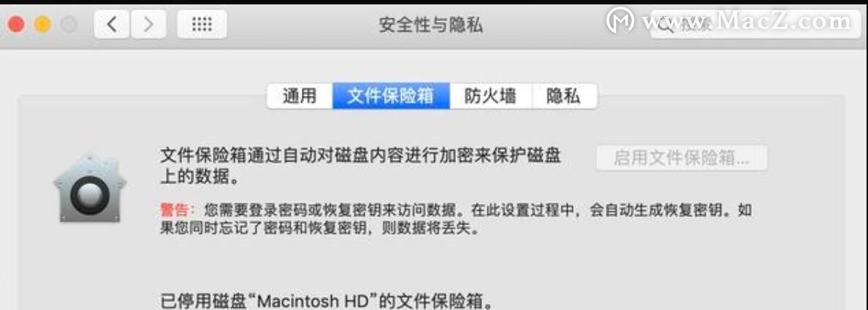Click the www.MacZ.com watermark text

coord(746,22)
